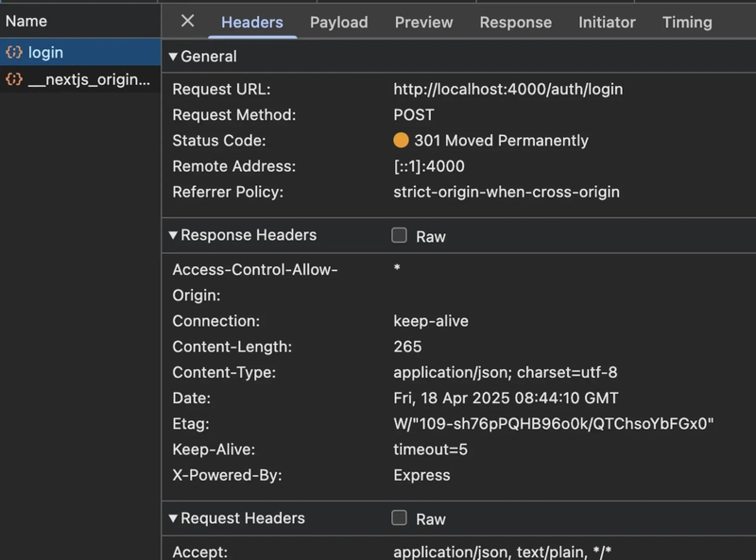This screenshot has height=560, width=756.
Task: Click the Content-Length header name
Action: [x=232, y=347]
